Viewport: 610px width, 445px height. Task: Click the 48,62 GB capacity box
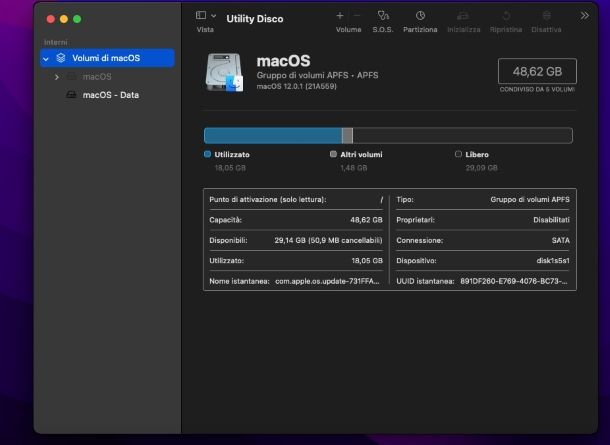[x=537, y=71]
